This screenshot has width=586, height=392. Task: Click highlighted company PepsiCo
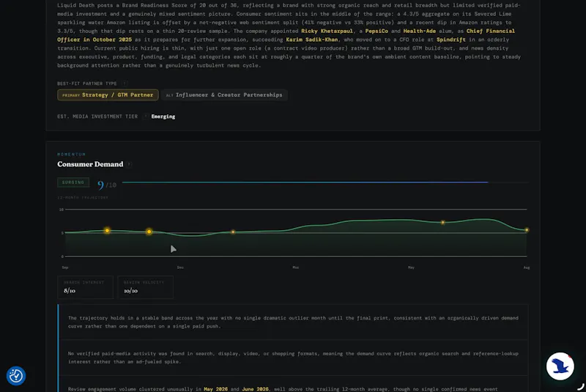coord(377,31)
